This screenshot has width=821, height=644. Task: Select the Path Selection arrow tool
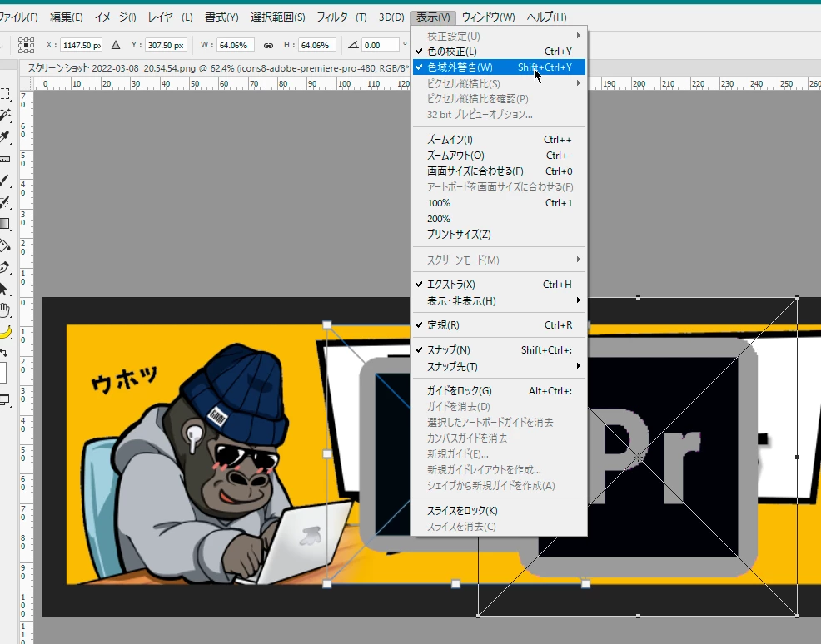point(5,289)
